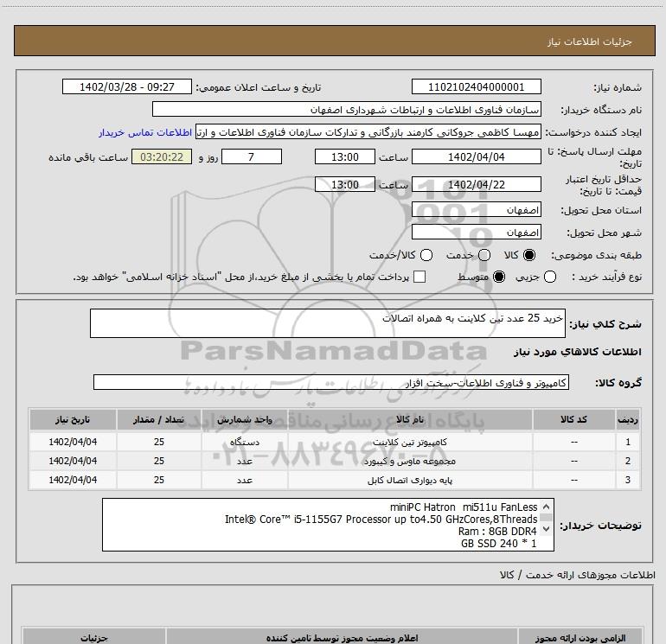This screenshot has height=644, width=666.
Task: Click the delivery province field اصفهان
Action: (x=476, y=210)
